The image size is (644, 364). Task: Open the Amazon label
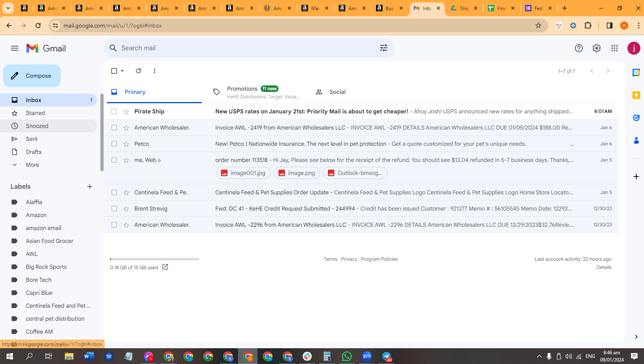tap(49, 215)
